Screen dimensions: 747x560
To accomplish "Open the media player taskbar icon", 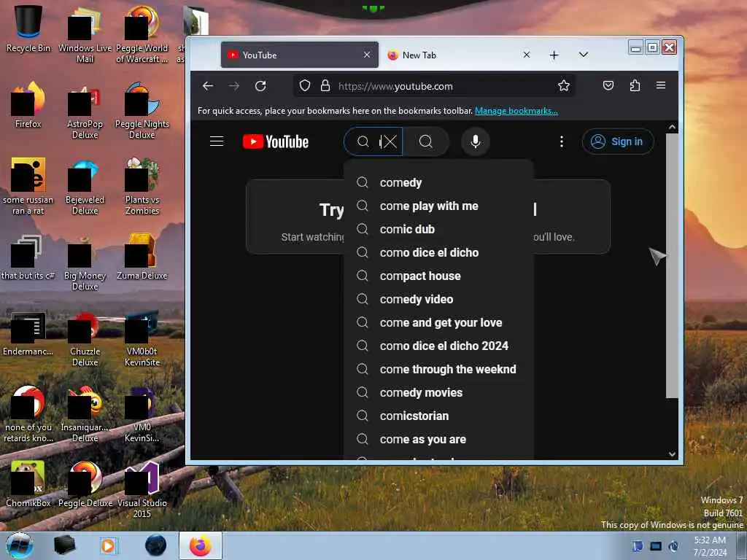I will pos(109,545).
